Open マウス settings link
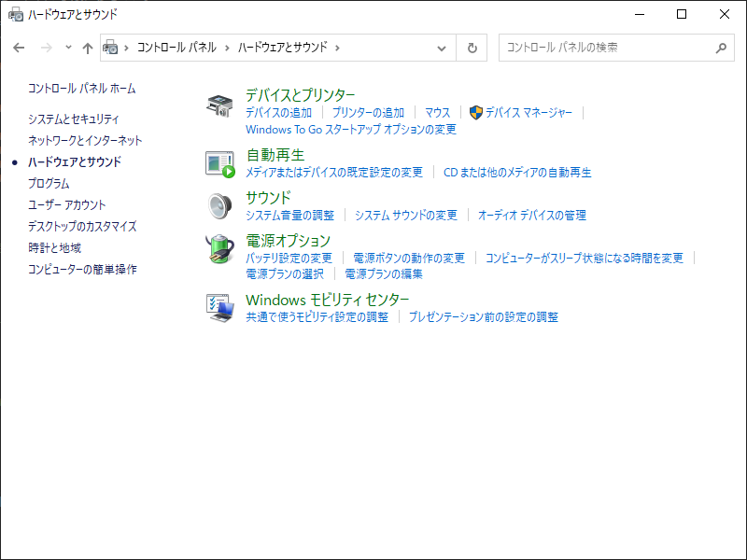 [437, 113]
